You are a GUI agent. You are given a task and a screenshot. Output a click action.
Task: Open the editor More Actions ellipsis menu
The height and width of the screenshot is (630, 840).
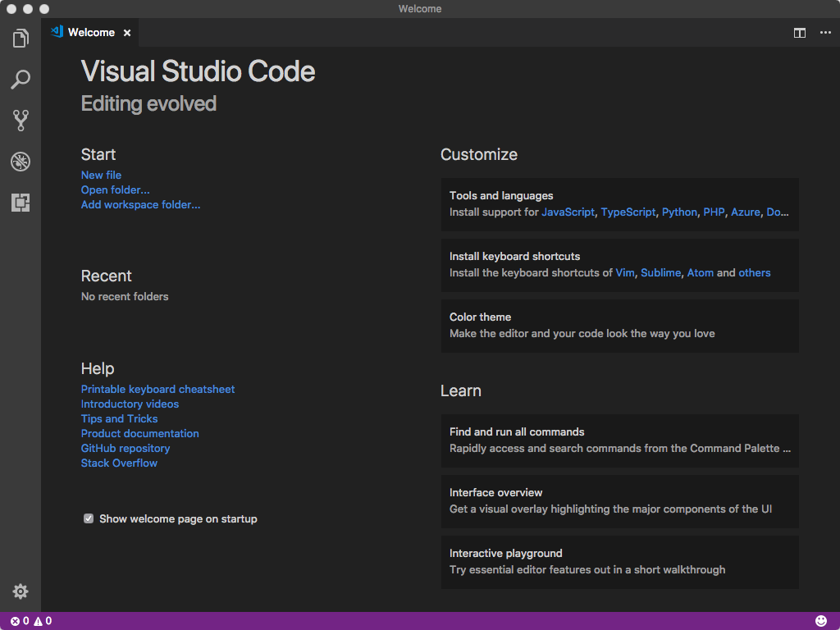(x=825, y=33)
